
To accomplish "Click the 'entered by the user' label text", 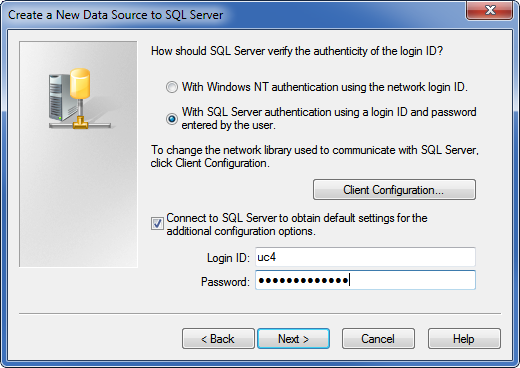I will (x=228, y=125).
